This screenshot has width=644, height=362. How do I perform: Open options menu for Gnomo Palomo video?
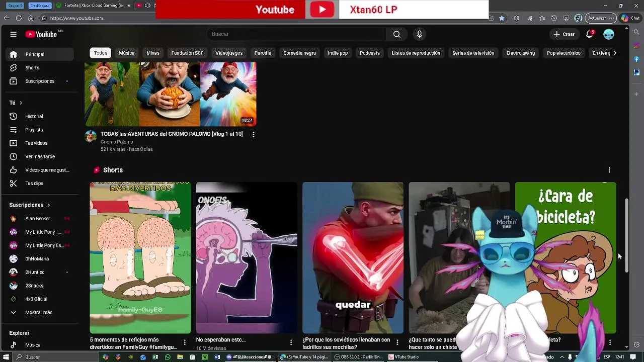tap(253, 134)
